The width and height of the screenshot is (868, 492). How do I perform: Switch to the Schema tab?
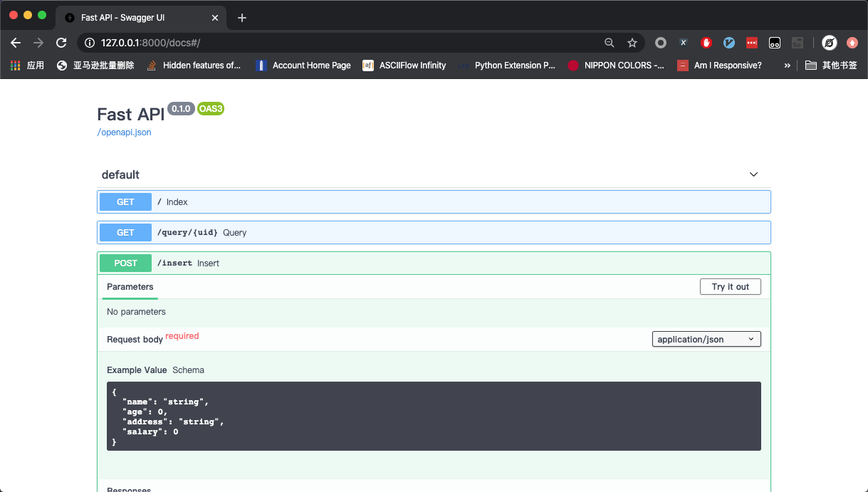click(x=188, y=370)
